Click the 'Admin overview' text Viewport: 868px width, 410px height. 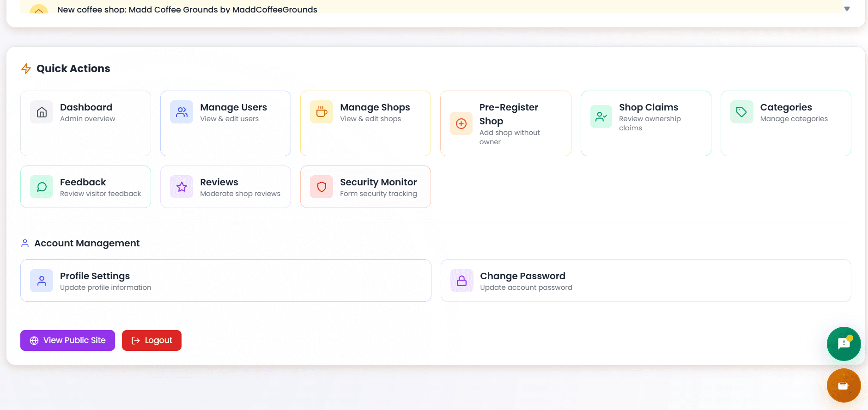87,119
